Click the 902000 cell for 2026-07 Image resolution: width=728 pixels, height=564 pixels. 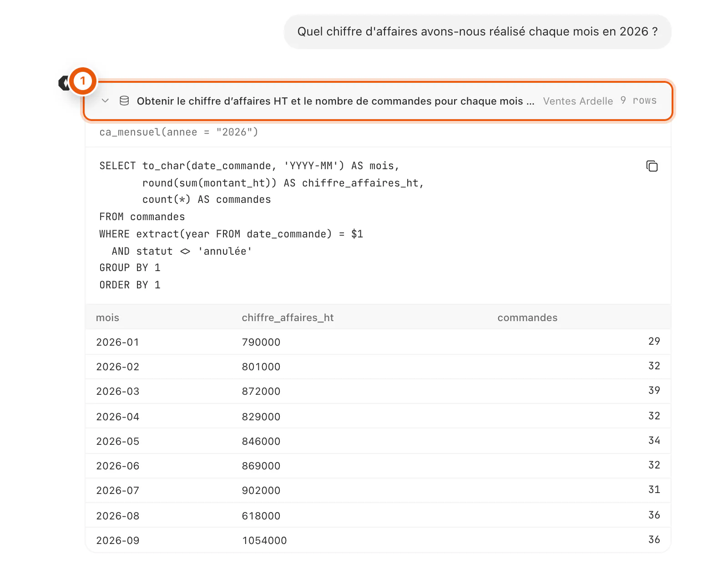pos(261,490)
